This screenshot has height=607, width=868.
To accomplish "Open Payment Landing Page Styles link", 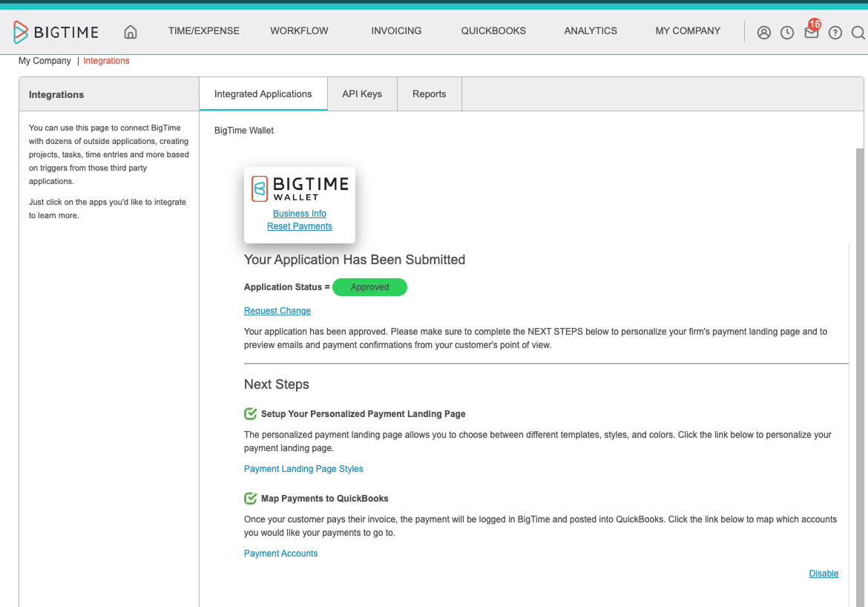I will (x=303, y=468).
